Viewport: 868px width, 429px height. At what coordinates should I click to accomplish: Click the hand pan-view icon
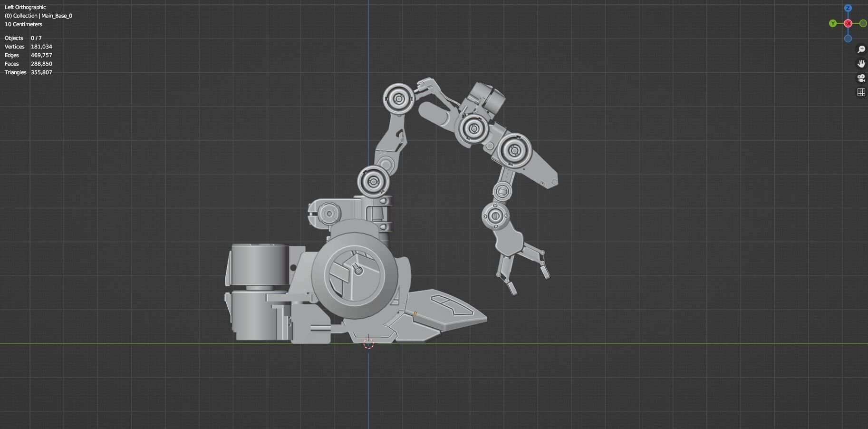[x=861, y=64]
